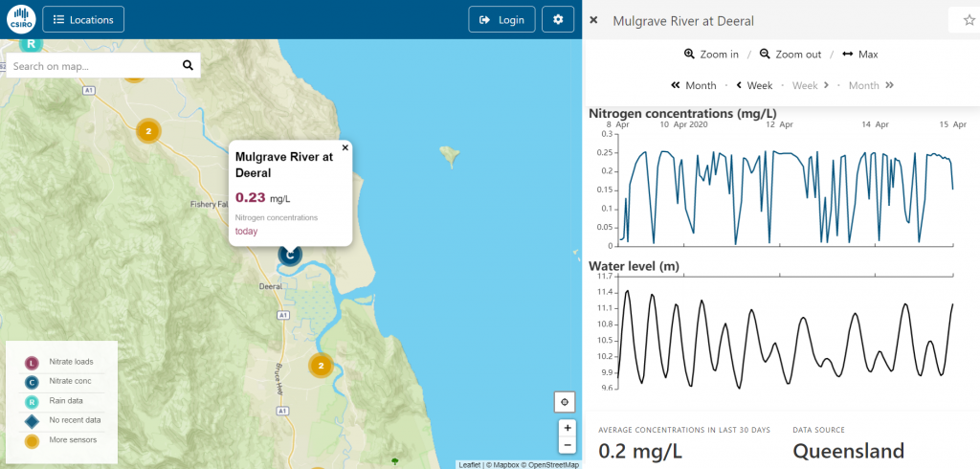
Task: Click the locate me button
Action: (567, 402)
